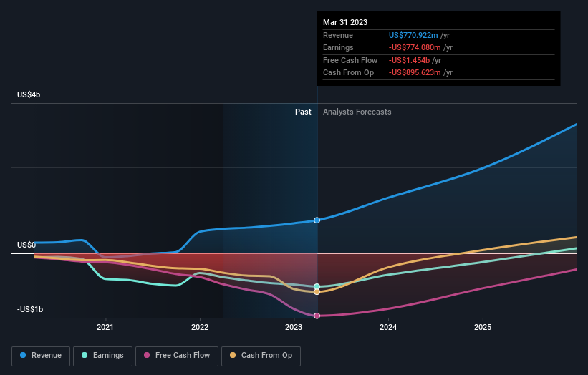Click the 2025 x-axis label
The image size is (588, 375).
(x=482, y=327)
